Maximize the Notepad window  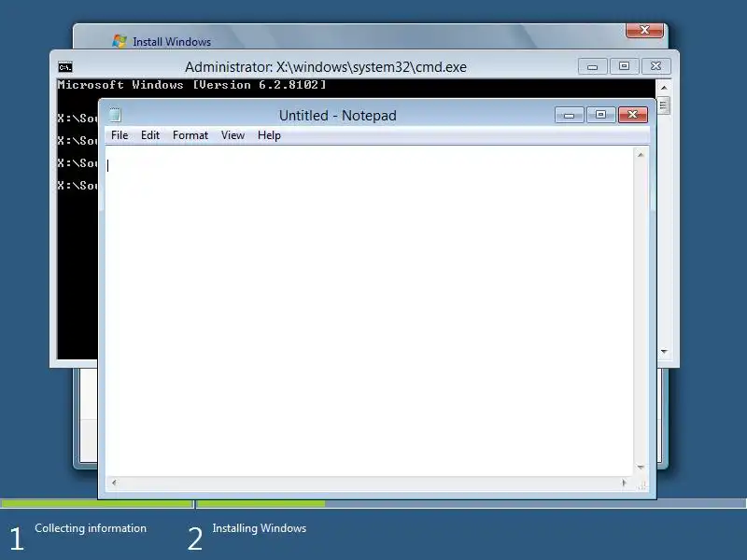(x=600, y=115)
